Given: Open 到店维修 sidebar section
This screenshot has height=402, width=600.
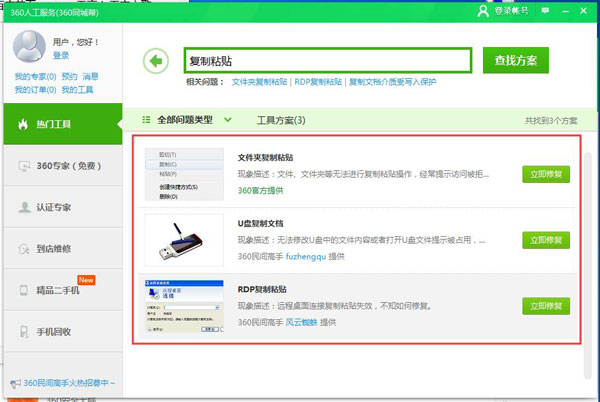Looking at the screenshot, I should click(x=63, y=249).
